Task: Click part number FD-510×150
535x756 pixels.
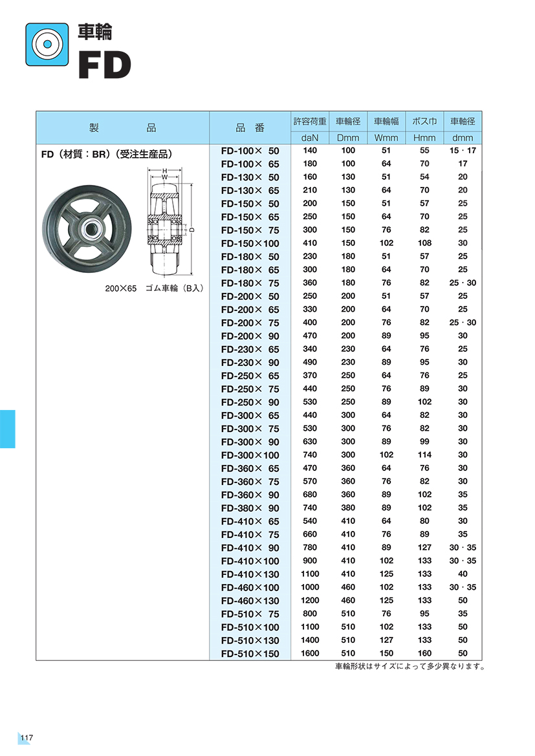Action: [x=250, y=654]
